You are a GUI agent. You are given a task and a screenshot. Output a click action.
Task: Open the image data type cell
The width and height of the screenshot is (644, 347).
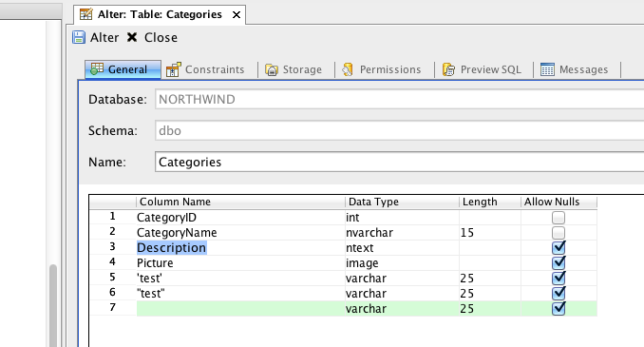[x=402, y=262]
